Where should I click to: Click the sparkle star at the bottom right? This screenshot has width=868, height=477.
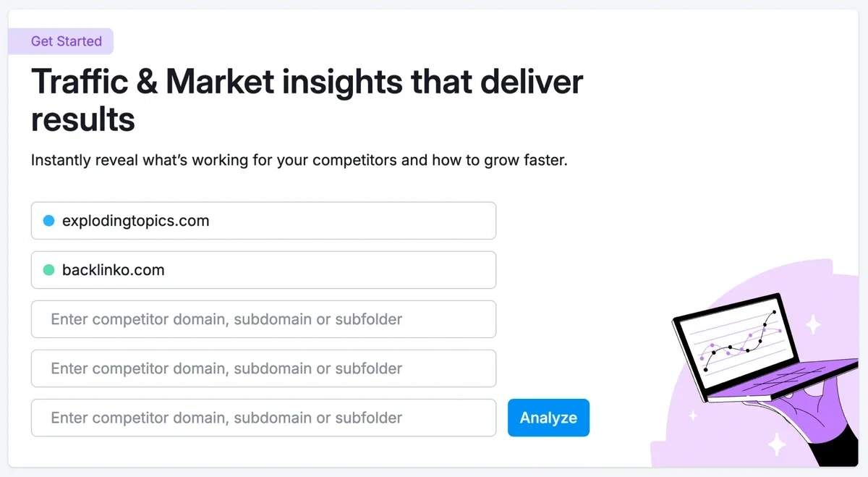[x=778, y=443]
